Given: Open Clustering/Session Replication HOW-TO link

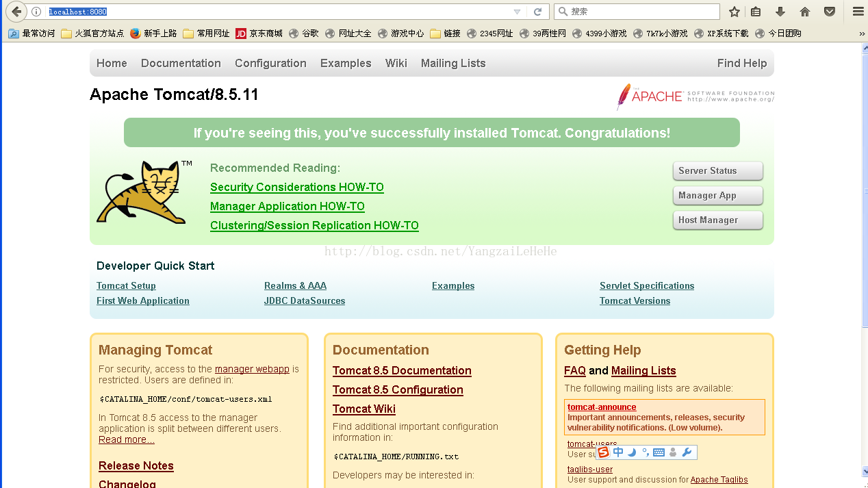Looking at the screenshot, I should click(x=314, y=226).
